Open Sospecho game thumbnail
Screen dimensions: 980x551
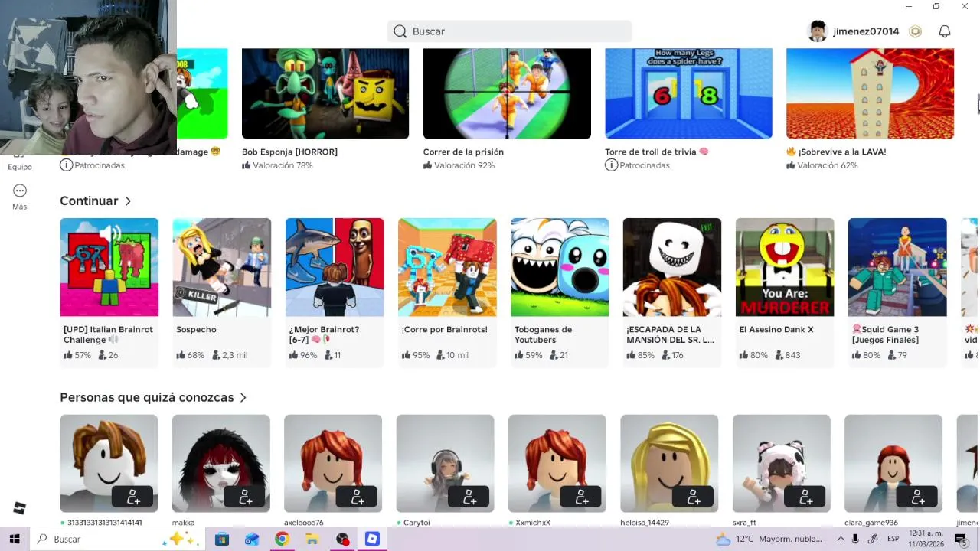(x=222, y=267)
